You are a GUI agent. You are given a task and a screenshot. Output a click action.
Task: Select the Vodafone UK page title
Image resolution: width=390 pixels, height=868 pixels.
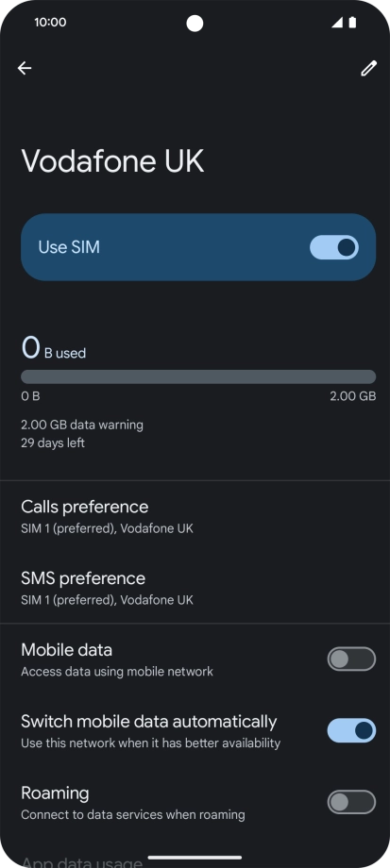tap(112, 161)
